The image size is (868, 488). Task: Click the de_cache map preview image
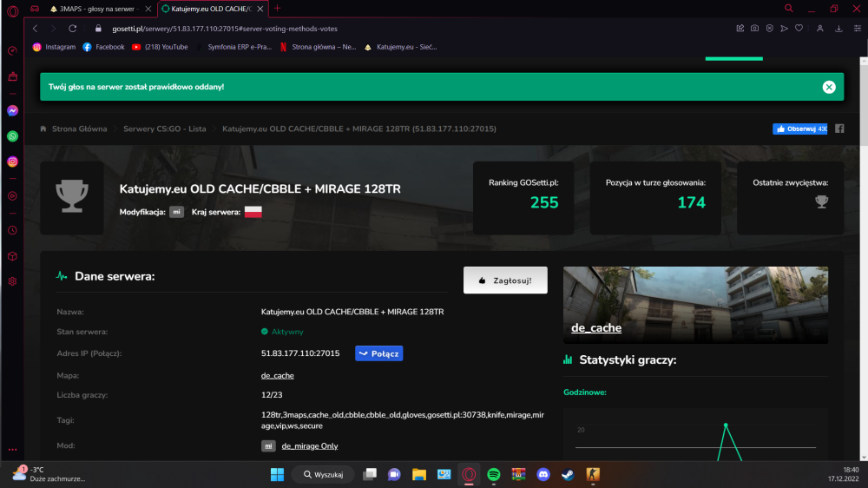tap(696, 305)
